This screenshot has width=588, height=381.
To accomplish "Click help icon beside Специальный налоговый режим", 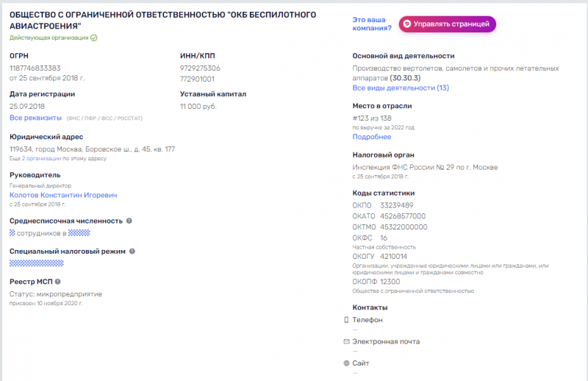I will click(x=132, y=251).
